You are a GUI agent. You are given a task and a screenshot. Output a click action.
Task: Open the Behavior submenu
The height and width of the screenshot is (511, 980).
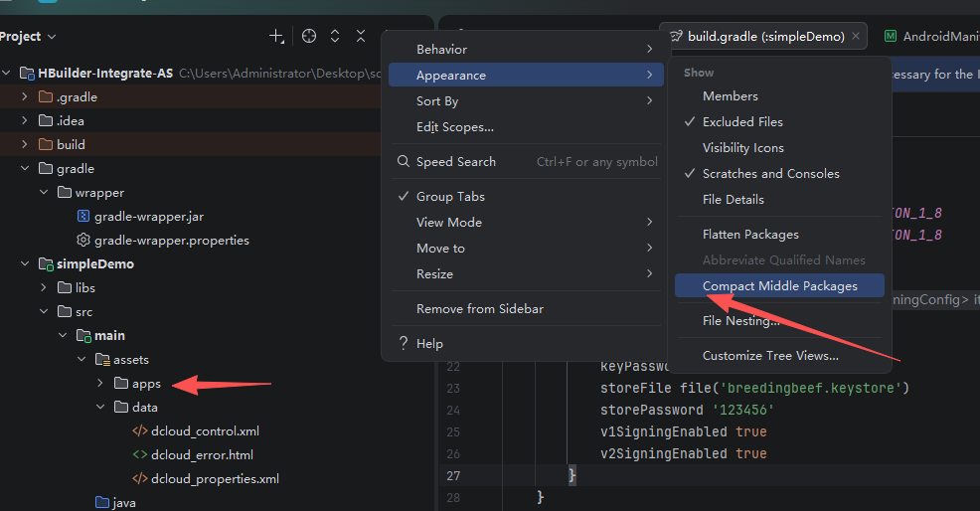[x=525, y=50]
